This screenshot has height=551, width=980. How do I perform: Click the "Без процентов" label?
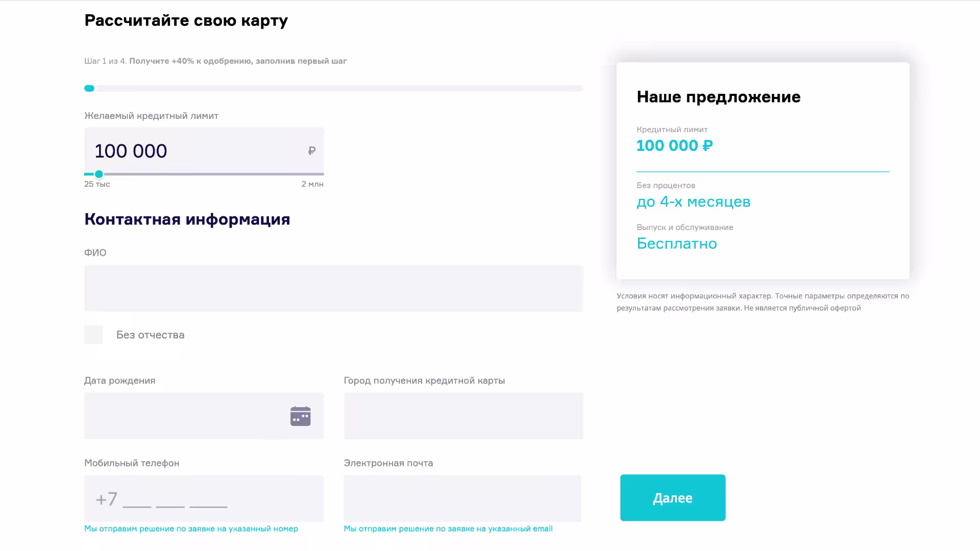click(666, 185)
